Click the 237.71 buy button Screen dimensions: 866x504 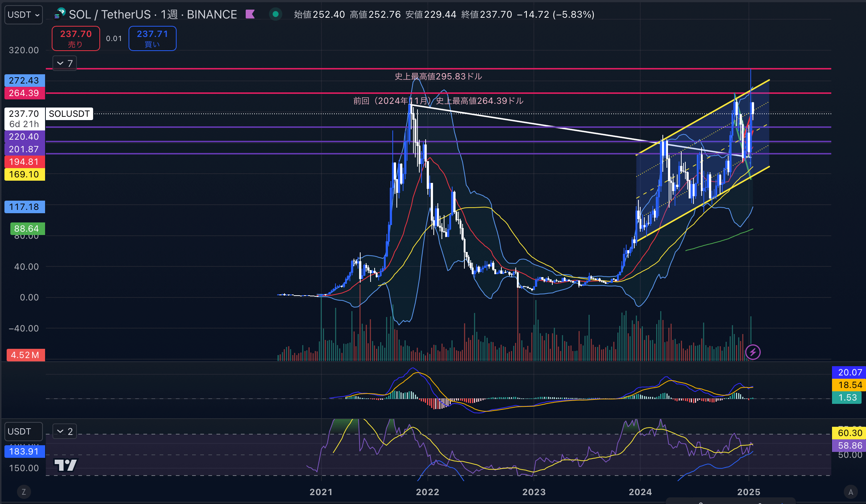tap(152, 38)
